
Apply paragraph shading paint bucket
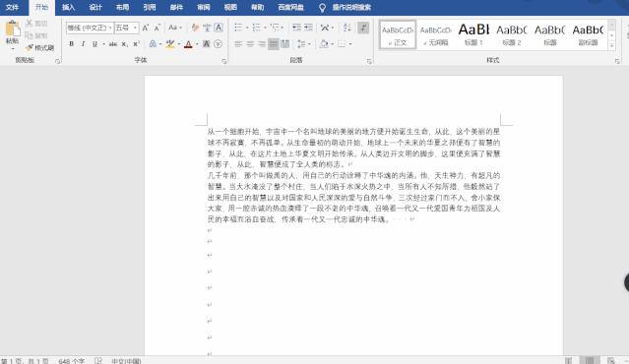tap(324, 43)
